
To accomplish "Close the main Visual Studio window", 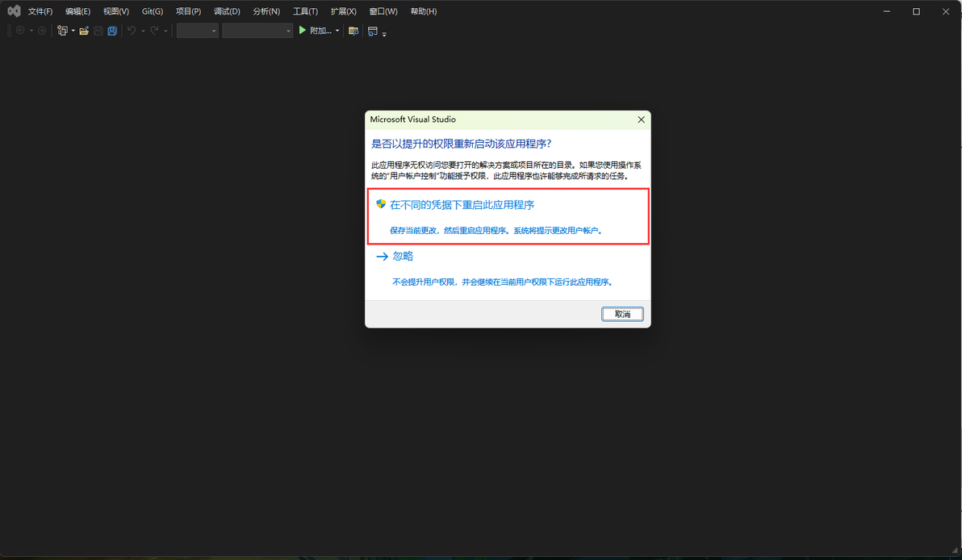I will coord(945,11).
